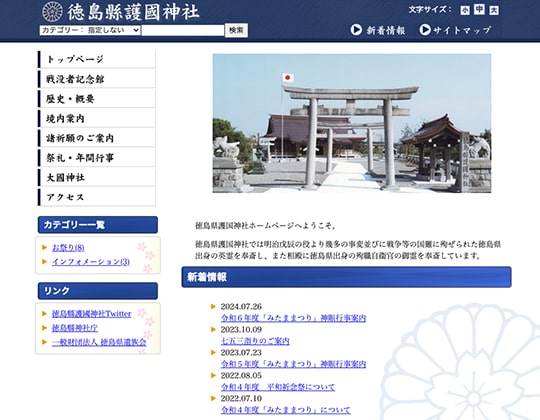The height and width of the screenshot is (420, 540).
Task: Open 境内案内 sidebar menu item
Action: click(x=97, y=118)
